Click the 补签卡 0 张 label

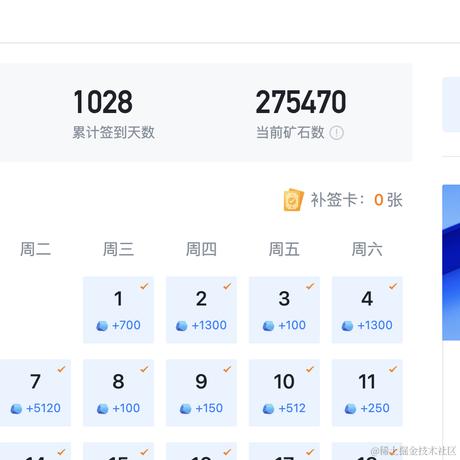coord(357,200)
